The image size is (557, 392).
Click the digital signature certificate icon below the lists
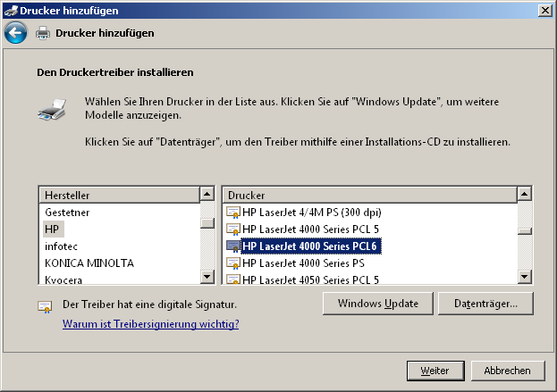(x=45, y=306)
